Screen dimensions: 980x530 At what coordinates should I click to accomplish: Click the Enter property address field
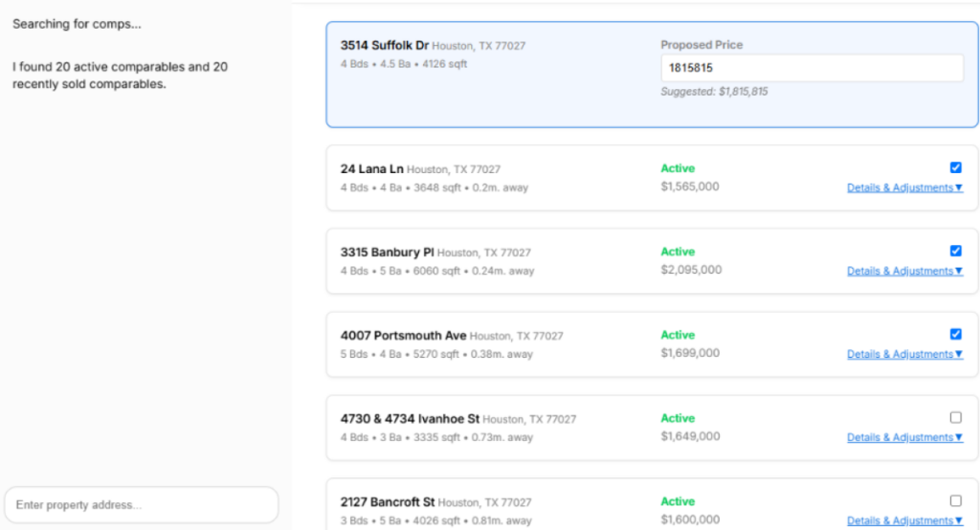(x=142, y=504)
